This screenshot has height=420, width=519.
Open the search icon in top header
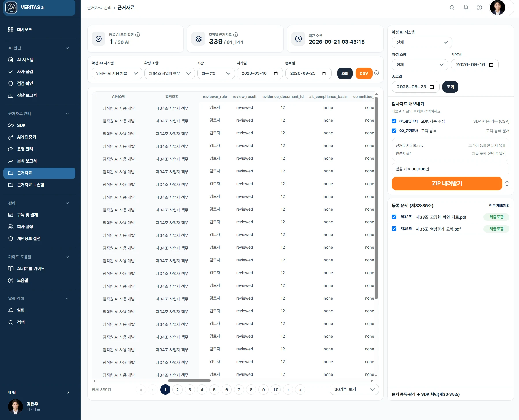[x=452, y=8]
